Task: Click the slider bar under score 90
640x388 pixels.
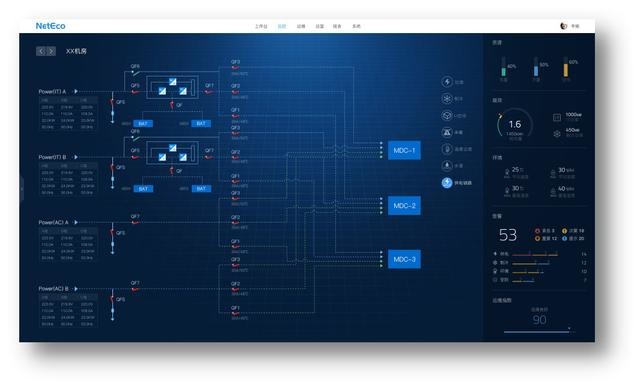Action: click(x=537, y=332)
